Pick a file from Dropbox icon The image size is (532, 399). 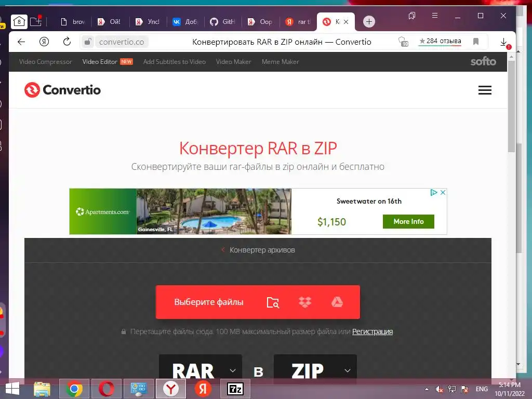pos(305,302)
